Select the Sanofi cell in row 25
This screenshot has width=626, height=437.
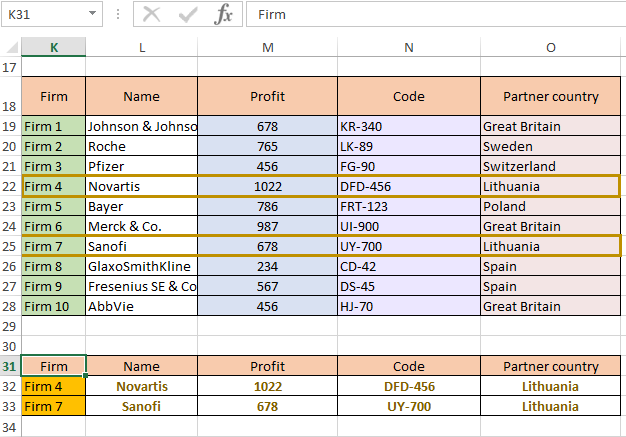pyautogui.click(x=142, y=246)
